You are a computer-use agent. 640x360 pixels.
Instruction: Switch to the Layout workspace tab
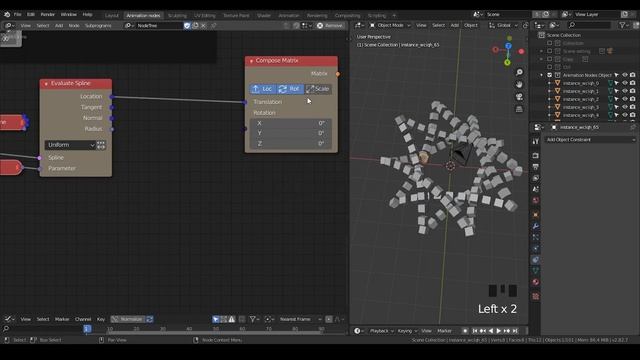111,16
